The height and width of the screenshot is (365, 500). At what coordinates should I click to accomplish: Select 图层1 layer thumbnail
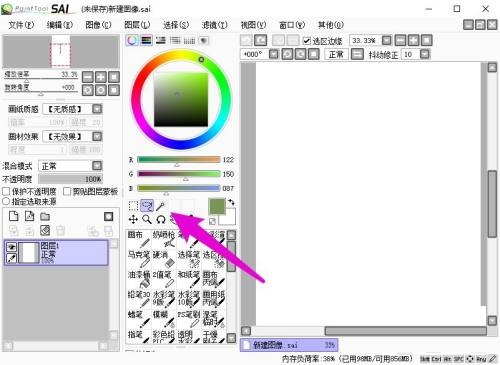[x=29, y=252]
